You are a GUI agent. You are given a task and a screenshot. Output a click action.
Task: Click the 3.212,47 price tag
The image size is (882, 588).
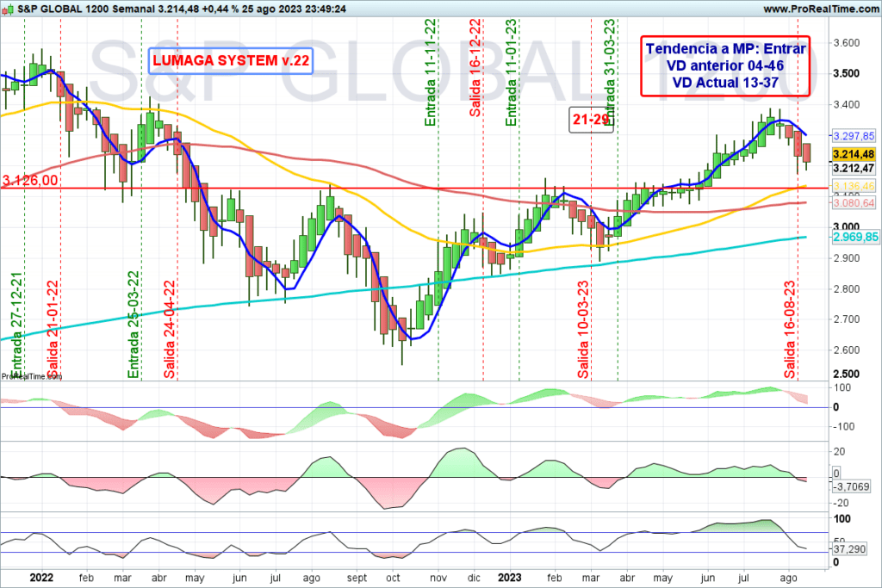pyautogui.click(x=854, y=168)
